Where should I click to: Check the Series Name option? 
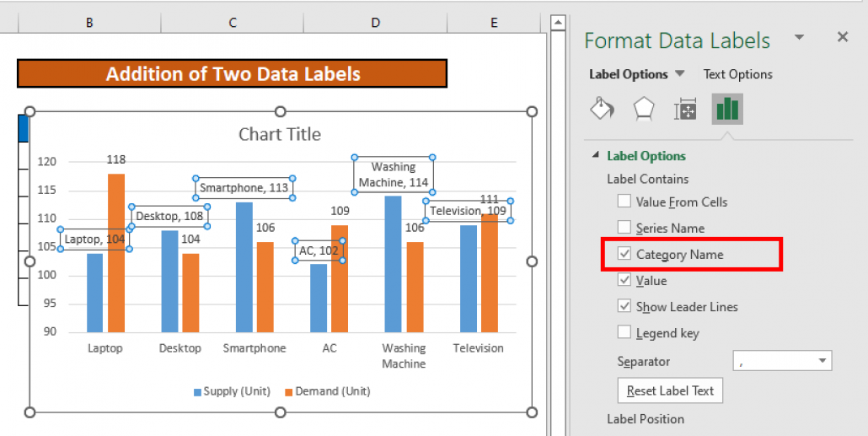tap(624, 228)
